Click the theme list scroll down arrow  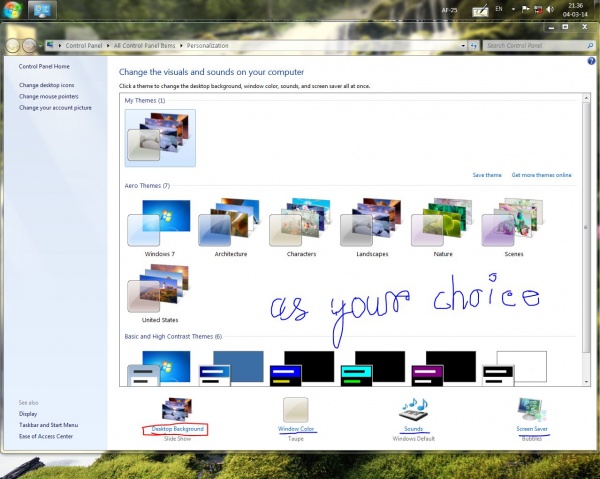(x=586, y=381)
